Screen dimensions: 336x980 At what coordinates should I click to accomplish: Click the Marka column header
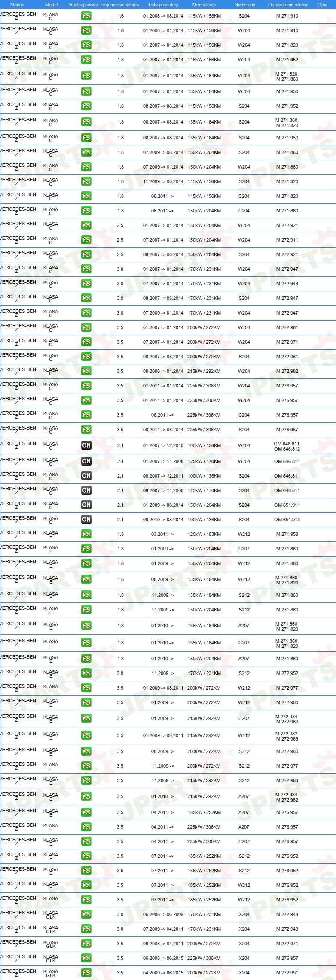[17, 5]
